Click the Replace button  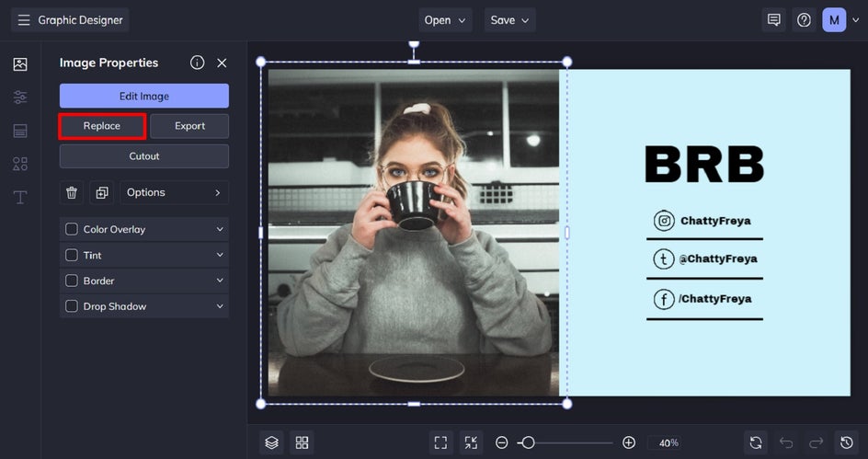pos(102,126)
